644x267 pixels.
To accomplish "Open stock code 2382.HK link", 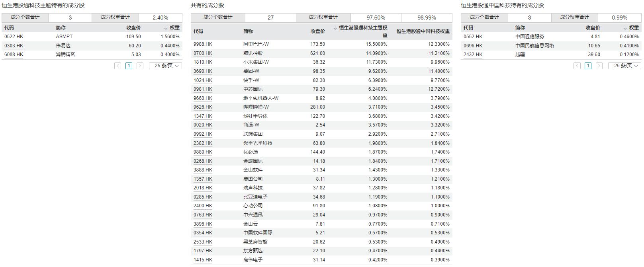I will tap(203, 143).
